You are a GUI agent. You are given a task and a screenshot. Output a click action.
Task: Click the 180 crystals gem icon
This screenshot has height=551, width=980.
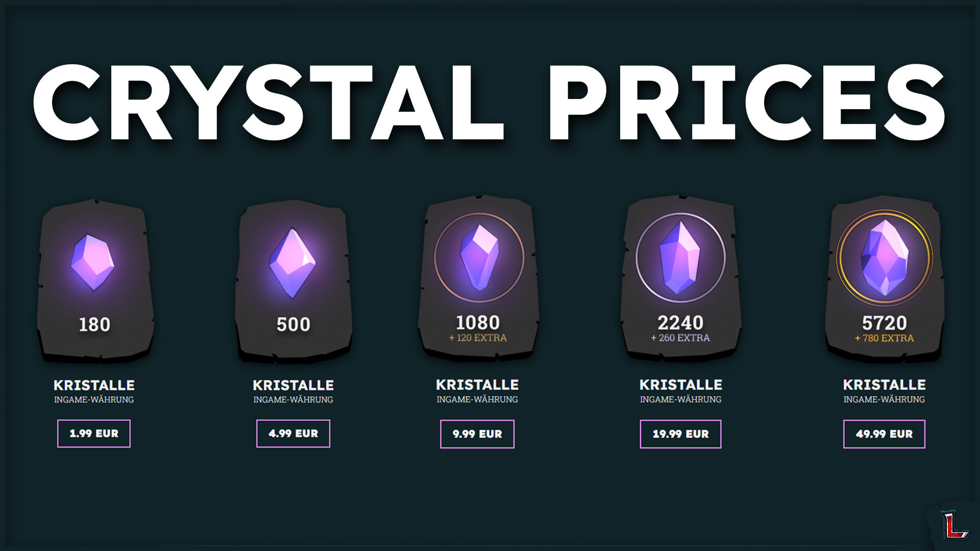click(x=93, y=262)
